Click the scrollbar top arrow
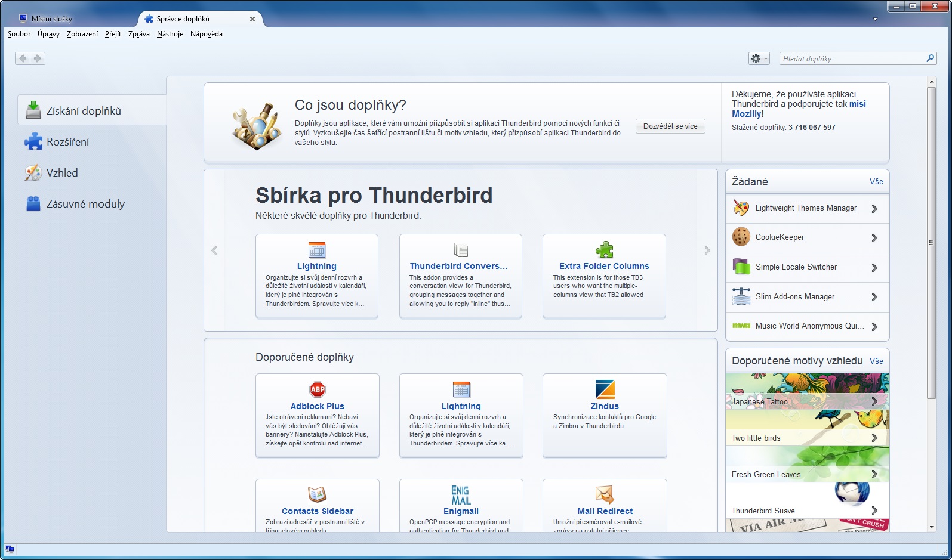This screenshot has height=560, width=952. (x=931, y=81)
